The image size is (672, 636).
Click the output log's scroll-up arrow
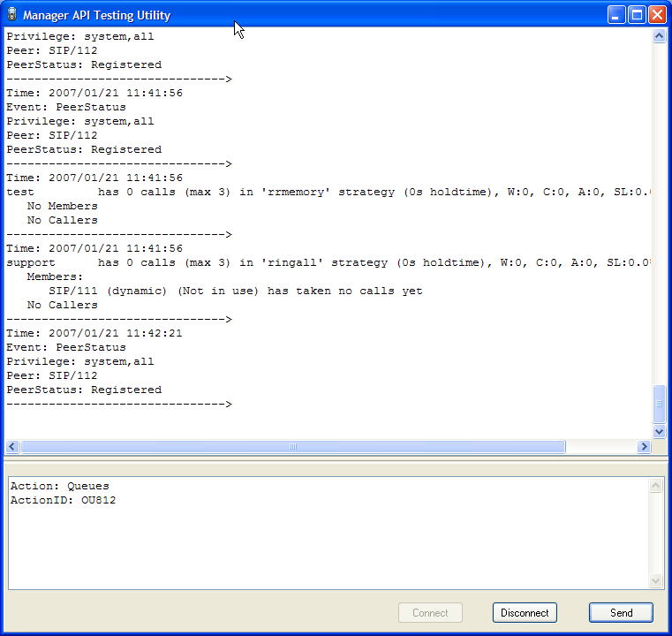tap(659, 37)
